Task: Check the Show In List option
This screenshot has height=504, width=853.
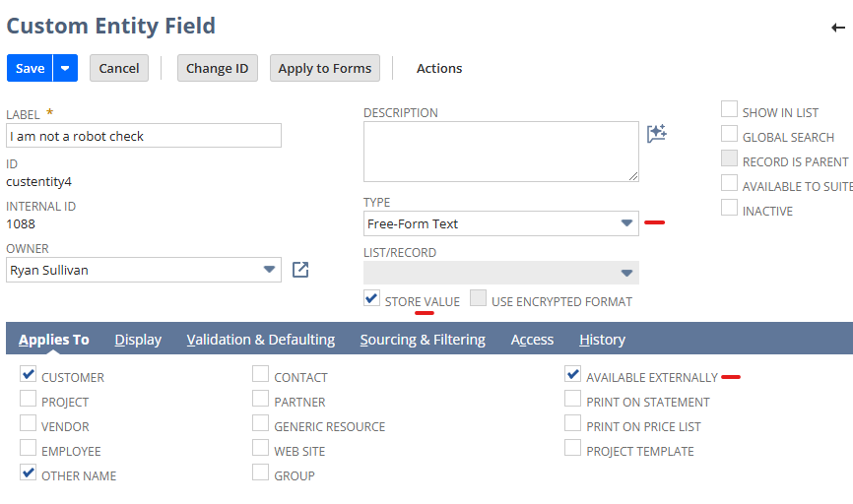Action: (x=729, y=109)
